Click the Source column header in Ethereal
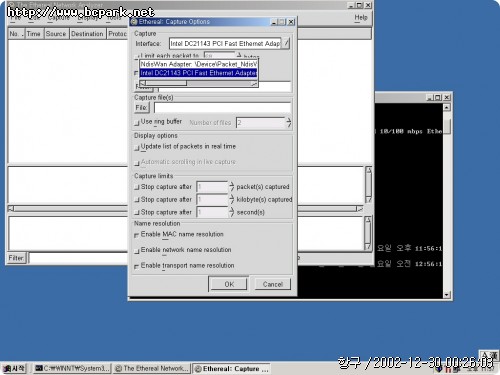500x375 pixels. pos(56,34)
